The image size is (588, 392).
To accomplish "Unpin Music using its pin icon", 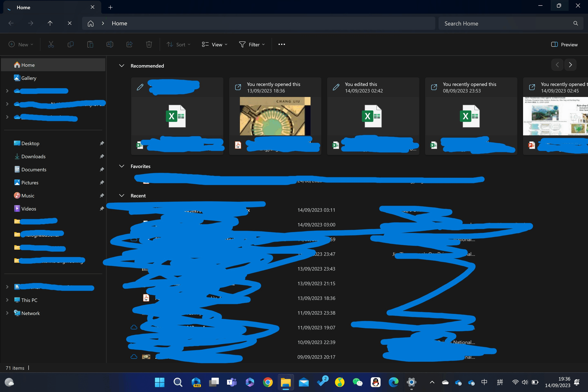I will point(102,196).
